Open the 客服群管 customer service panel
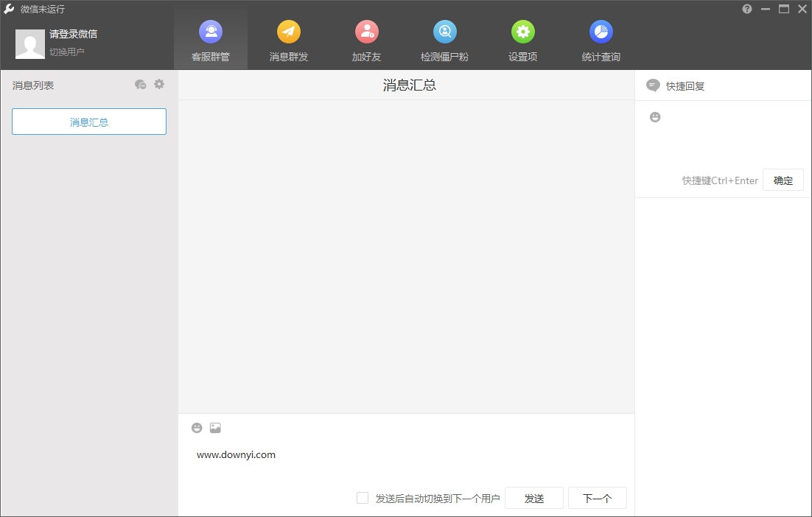Viewport: 812px width, 517px height. pos(211,38)
